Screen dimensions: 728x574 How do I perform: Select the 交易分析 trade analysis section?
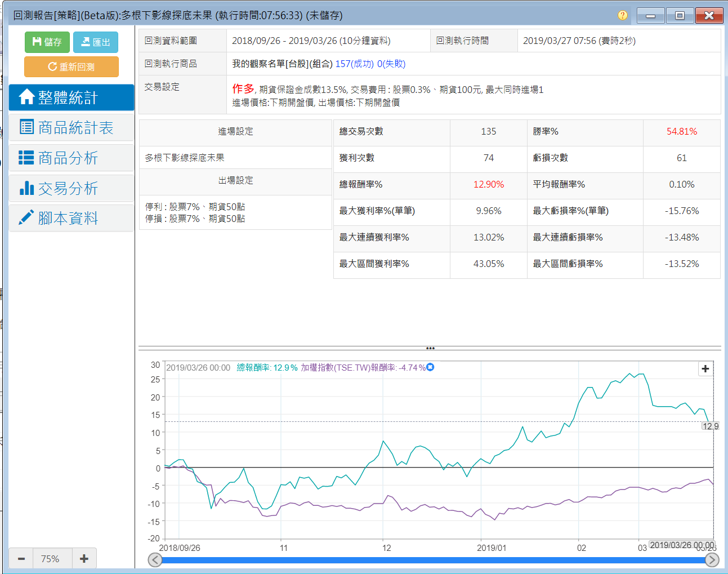click(72, 188)
